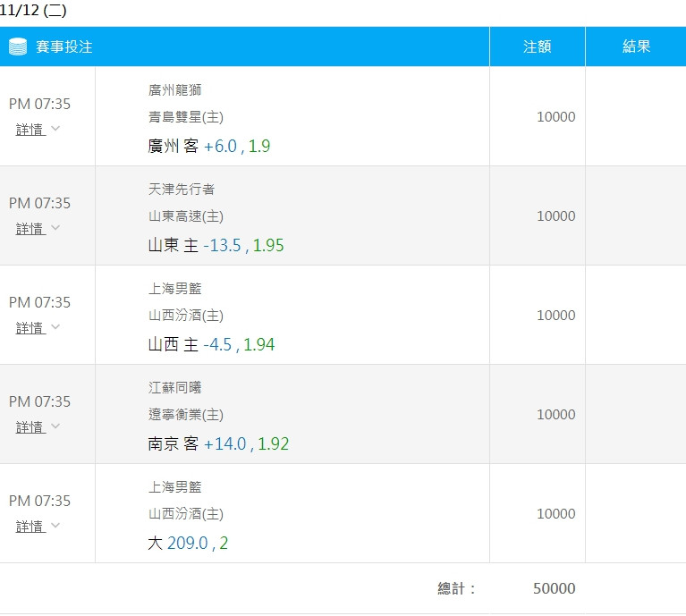This screenshot has height=616, width=686.
Task: Click bet text 山西 主 -4.5 , 1.94
Action: [211, 344]
